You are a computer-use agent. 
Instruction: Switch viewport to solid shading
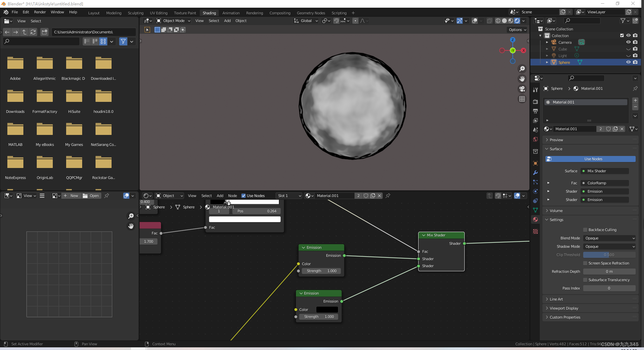click(x=504, y=21)
